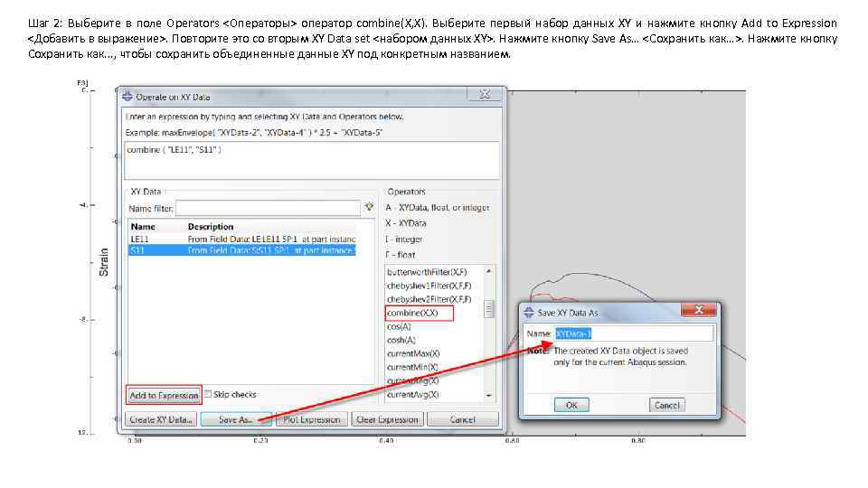Click the Description column header

pyautogui.click(x=211, y=226)
